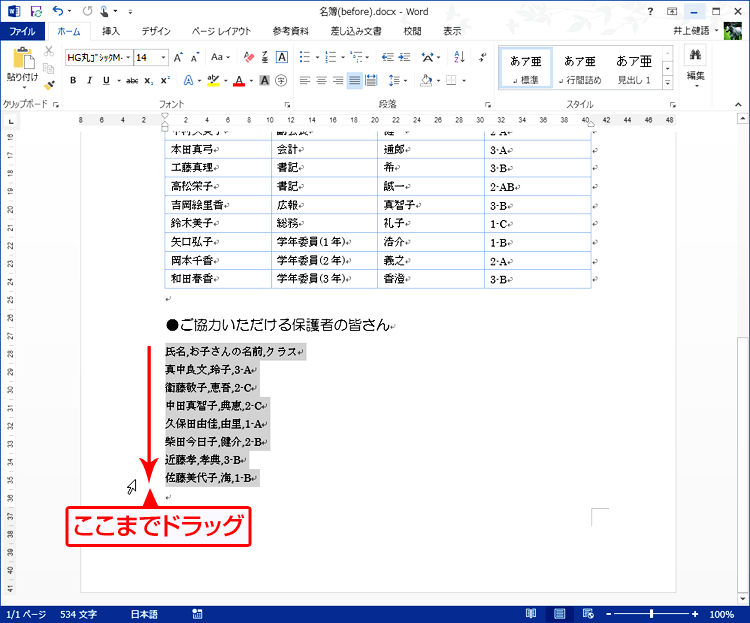Screen dimensions: 750x623
Task: Decrease paragraph indent
Action: click(388, 57)
